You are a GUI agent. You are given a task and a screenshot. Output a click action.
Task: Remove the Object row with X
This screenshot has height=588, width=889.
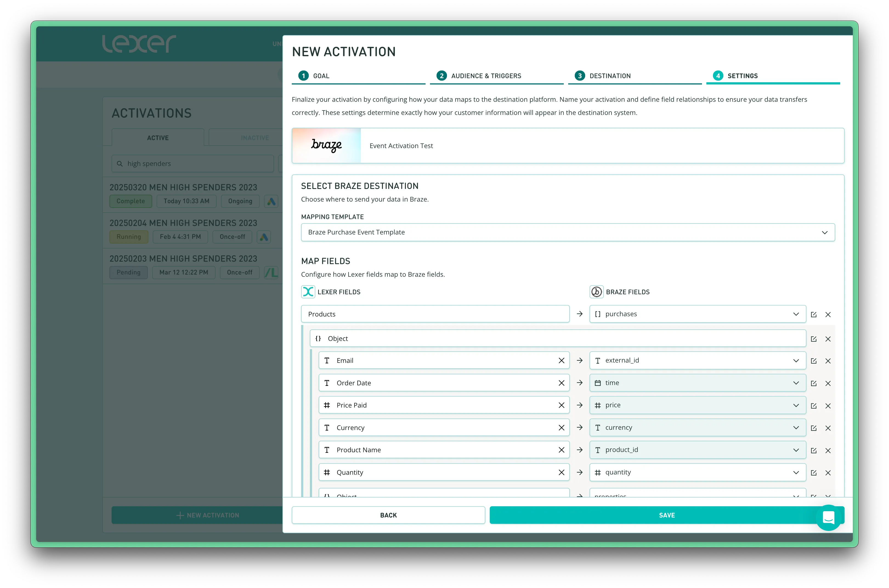click(828, 339)
